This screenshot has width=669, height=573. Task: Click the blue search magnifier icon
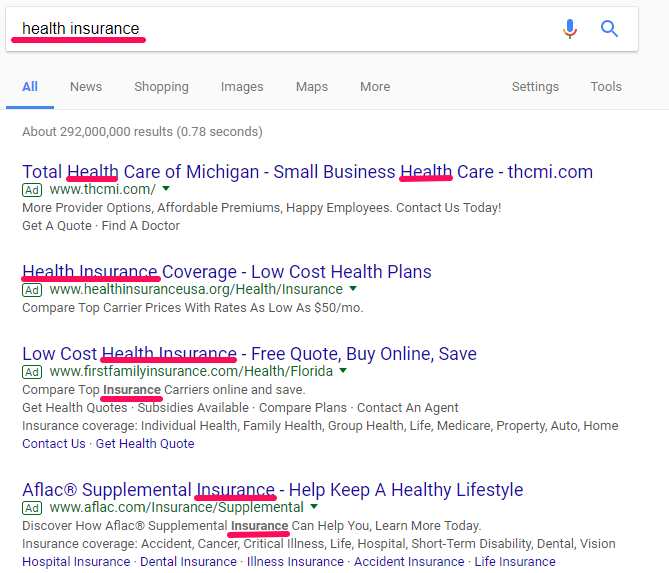click(609, 29)
